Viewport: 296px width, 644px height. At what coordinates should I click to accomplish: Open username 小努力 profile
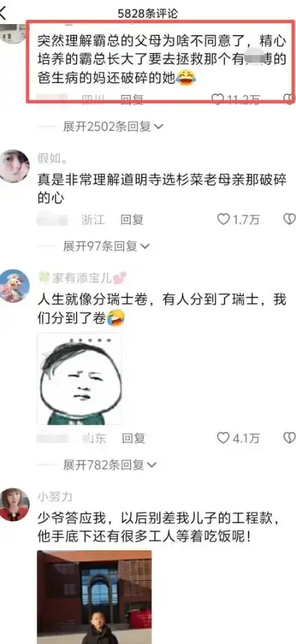[55, 497]
